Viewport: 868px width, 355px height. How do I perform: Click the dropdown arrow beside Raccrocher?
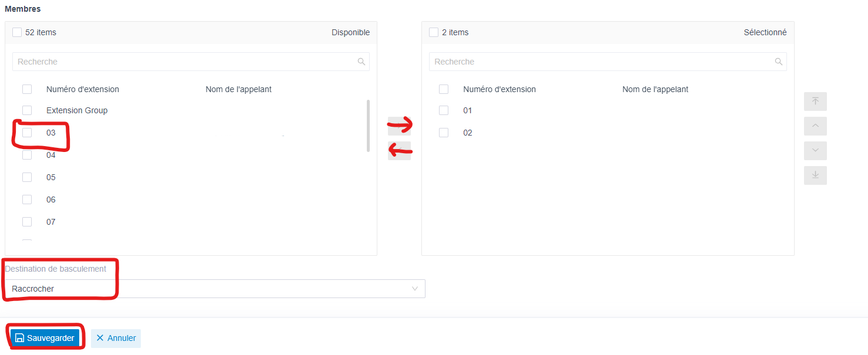(415, 289)
